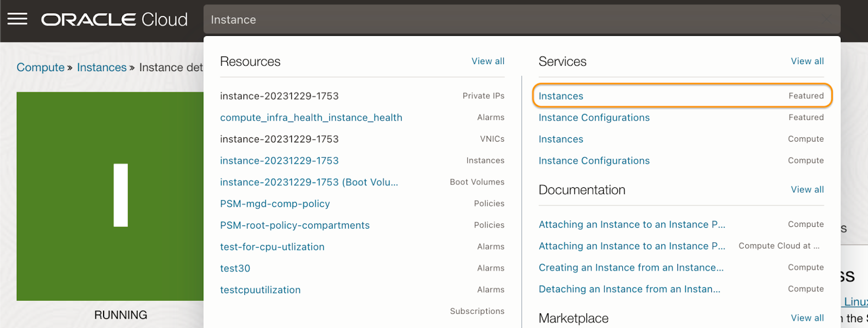Viewport: 868px width, 328px height.
Task: Open Compute breadcrumb link
Action: click(x=40, y=67)
